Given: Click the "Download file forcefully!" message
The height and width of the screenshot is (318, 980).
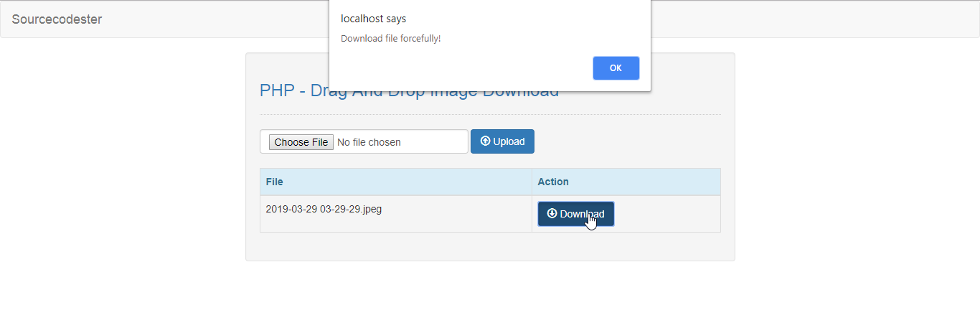Looking at the screenshot, I should (x=390, y=38).
